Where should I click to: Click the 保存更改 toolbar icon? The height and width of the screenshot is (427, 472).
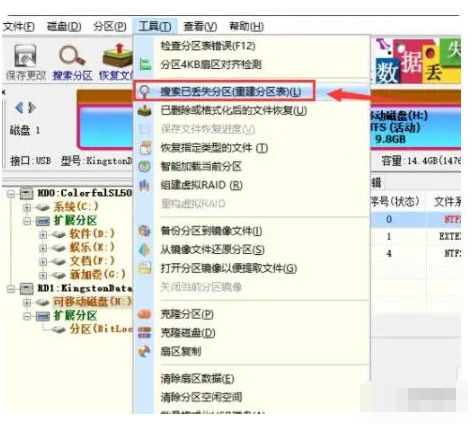(26, 56)
